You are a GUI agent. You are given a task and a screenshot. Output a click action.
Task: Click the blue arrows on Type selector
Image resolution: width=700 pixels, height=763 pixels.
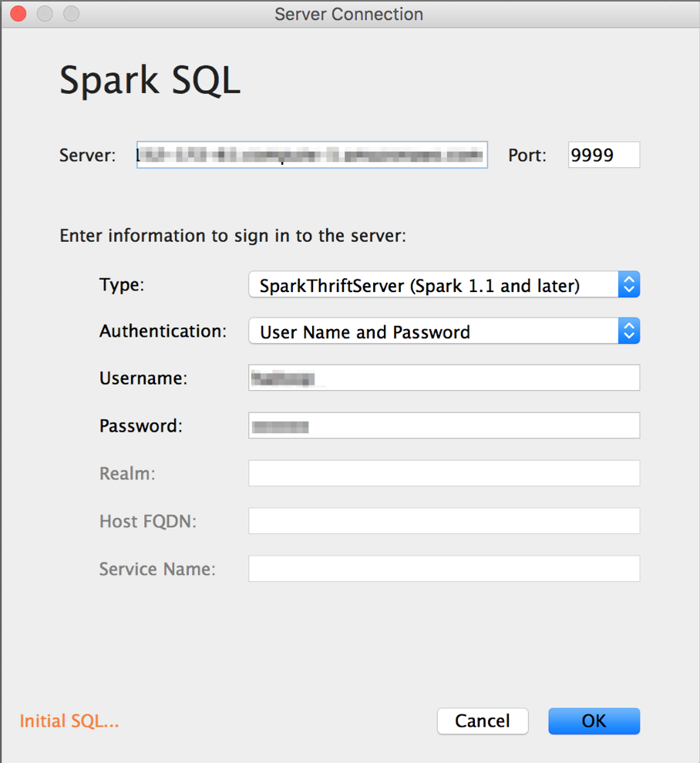click(x=628, y=284)
